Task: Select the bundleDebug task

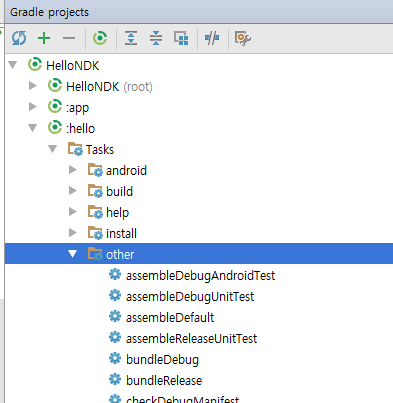Action: [x=162, y=360]
